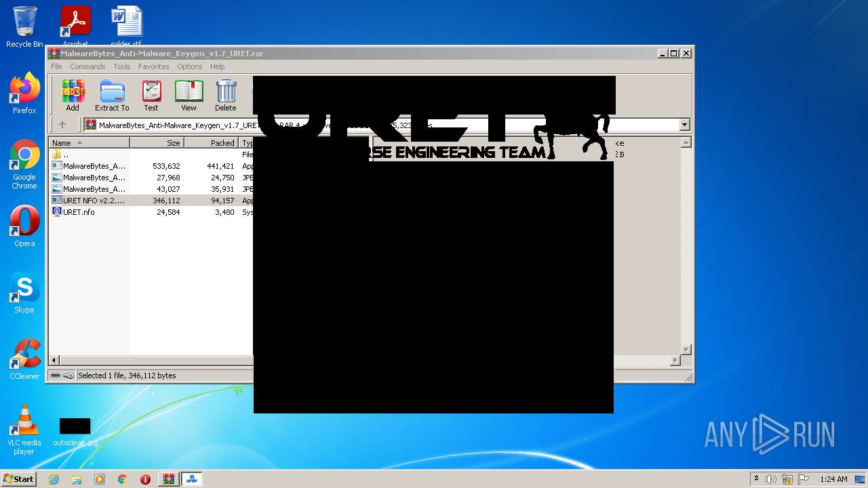Open the Options menu
This screenshot has width=868, height=488.
pyautogui.click(x=190, y=66)
